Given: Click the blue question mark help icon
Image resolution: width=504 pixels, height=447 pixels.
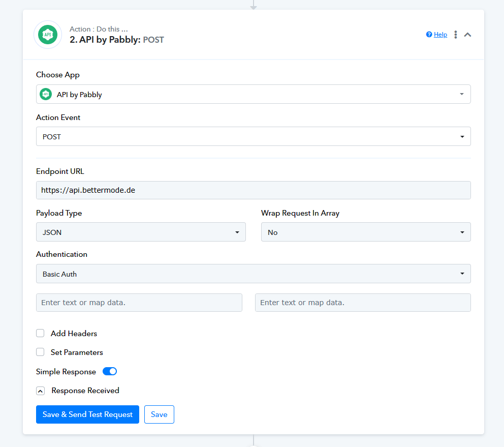Looking at the screenshot, I should tap(429, 35).
